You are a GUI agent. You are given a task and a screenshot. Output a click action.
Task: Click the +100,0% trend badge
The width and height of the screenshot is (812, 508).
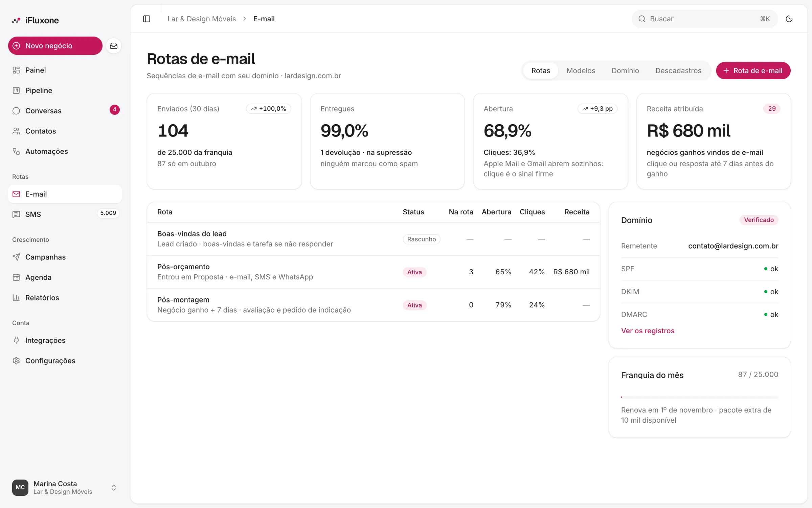point(269,109)
